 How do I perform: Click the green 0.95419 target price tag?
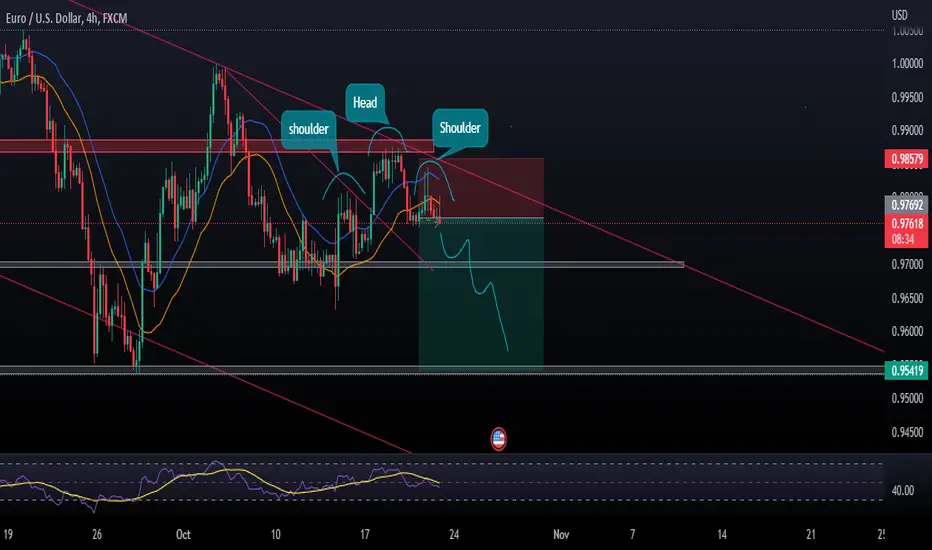click(x=906, y=371)
